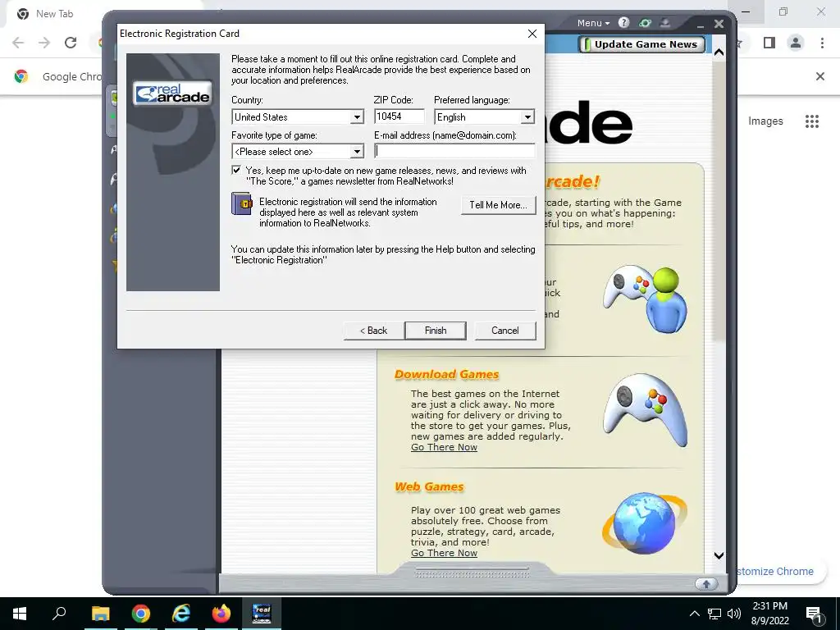Click the Images link in Chrome new tab
The image size is (840, 630).
(x=765, y=121)
